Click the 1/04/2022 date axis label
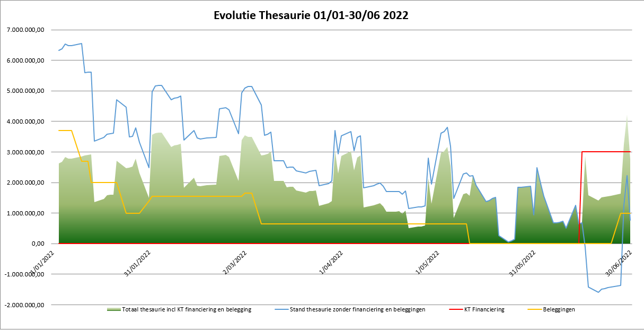 (331, 263)
